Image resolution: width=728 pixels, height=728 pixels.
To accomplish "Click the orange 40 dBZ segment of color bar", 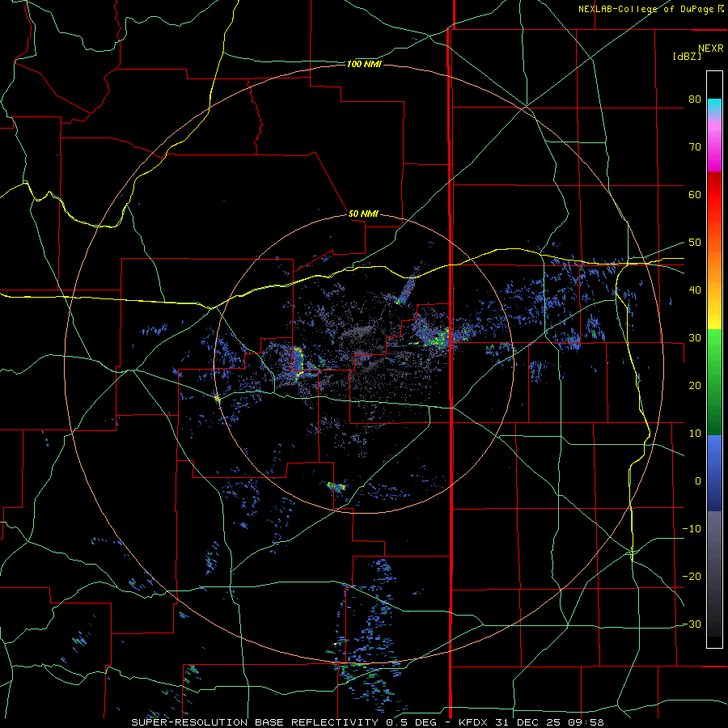I will (714, 290).
